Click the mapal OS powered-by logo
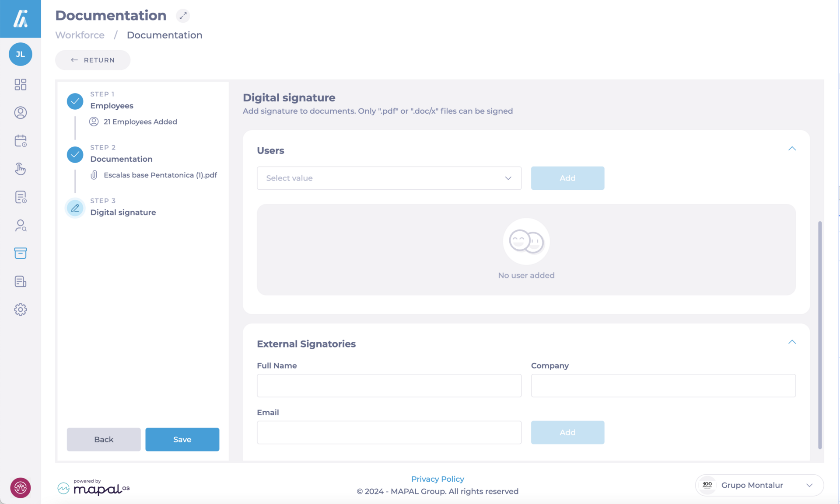This screenshot has height=504, width=840. coord(93,487)
